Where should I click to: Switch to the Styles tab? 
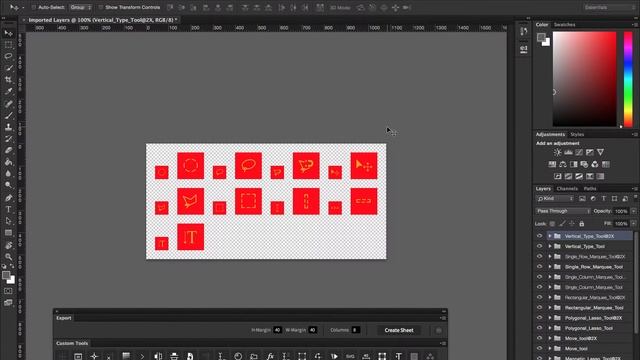coord(577,134)
